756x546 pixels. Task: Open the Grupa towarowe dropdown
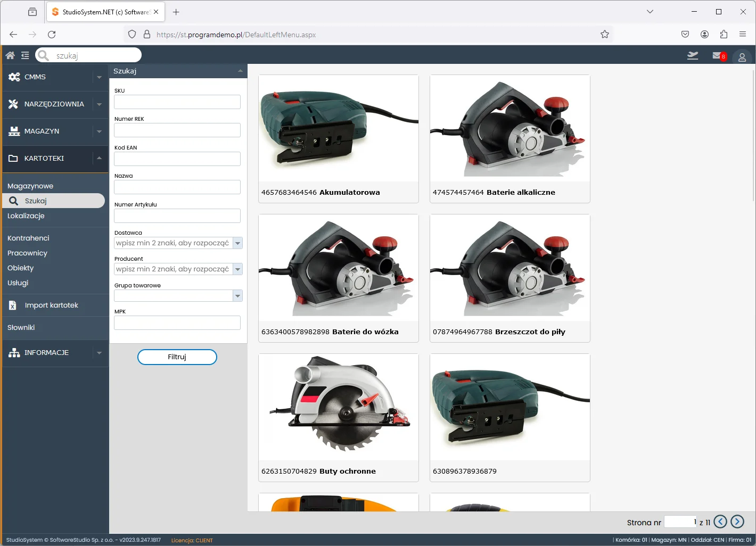point(238,296)
